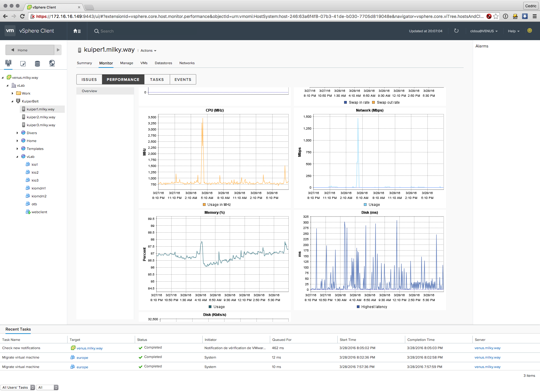Click the smiley feedback icon

pyautogui.click(x=529, y=31)
